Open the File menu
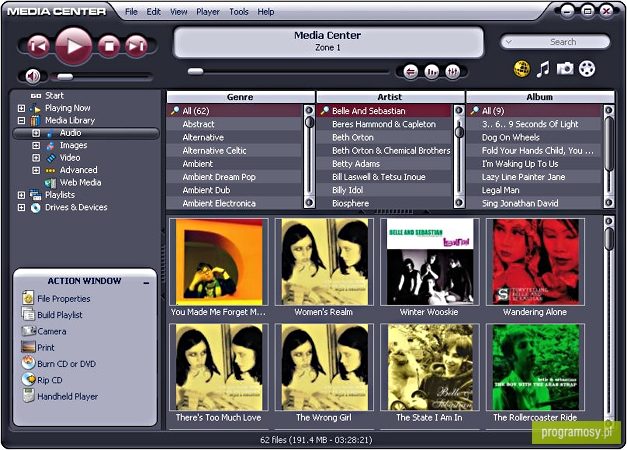Screen dimensions: 627x450 click(x=131, y=12)
